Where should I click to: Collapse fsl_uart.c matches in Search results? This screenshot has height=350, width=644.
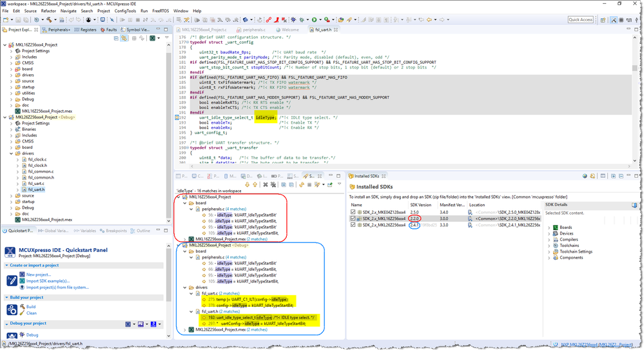point(191,293)
